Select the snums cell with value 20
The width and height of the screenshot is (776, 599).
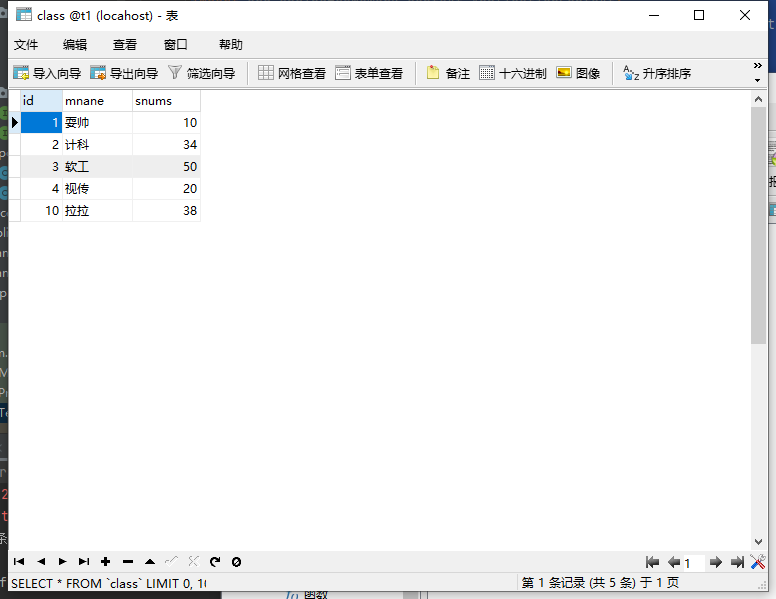pyautogui.click(x=166, y=189)
